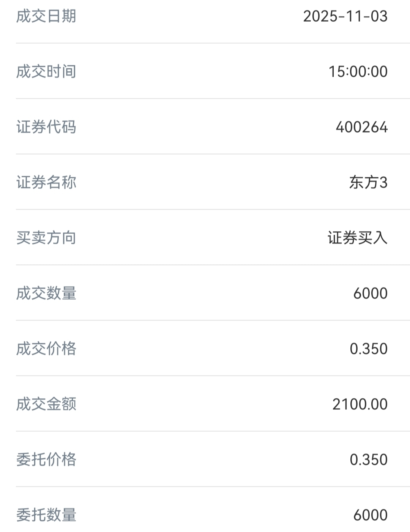This screenshot has height=532, width=410.
Task: Select the 2025-11-03 date value
Action: (x=345, y=16)
